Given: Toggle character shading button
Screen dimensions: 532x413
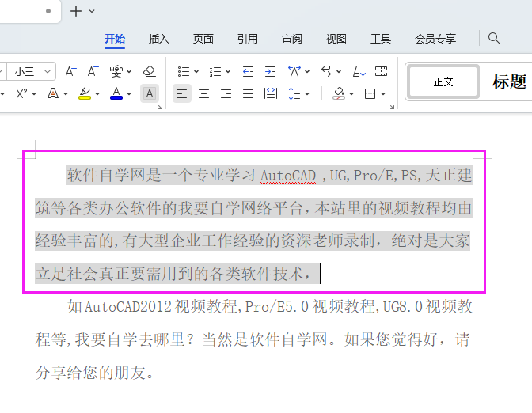Looking at the screenshot, I should point(150,93).
